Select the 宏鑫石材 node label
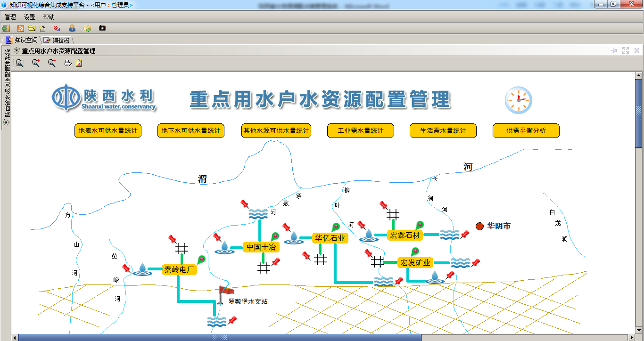644x341 pixels. pos(405,235)
